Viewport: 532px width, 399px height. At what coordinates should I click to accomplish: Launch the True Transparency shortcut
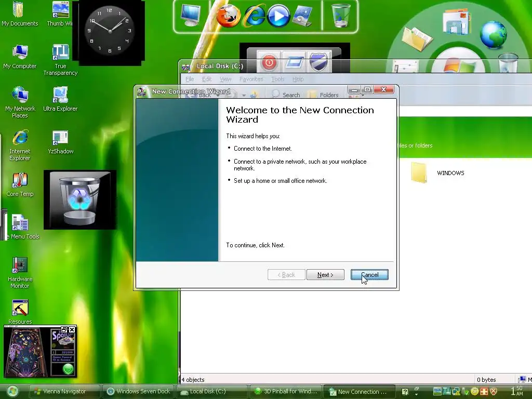(60, 60)
